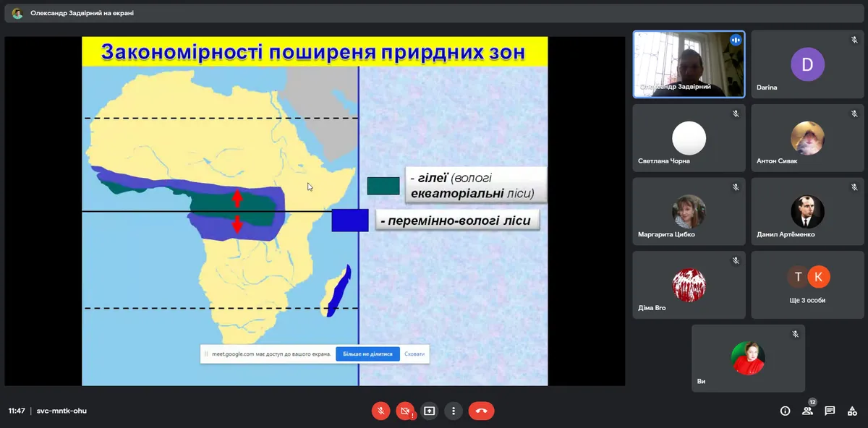Select Маргарита Цибко participant tile

(x=689, y=211)
